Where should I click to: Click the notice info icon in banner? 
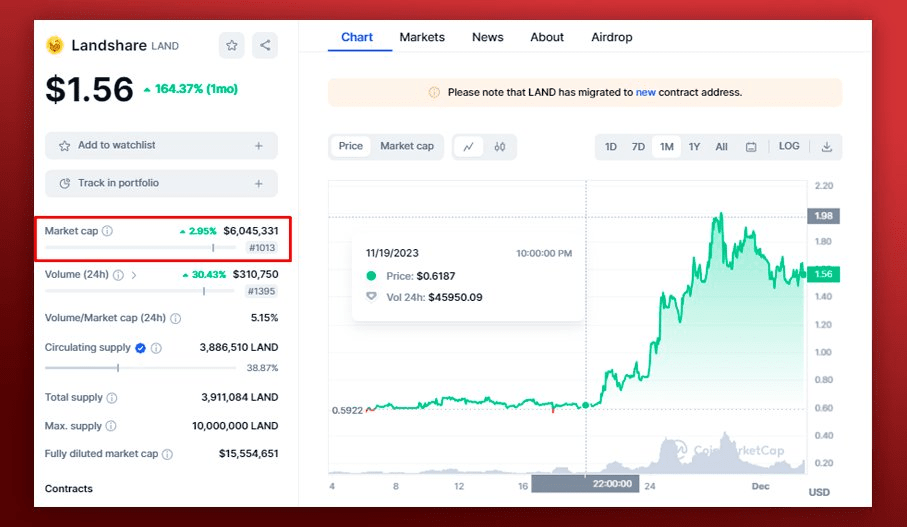pos(434,93)
